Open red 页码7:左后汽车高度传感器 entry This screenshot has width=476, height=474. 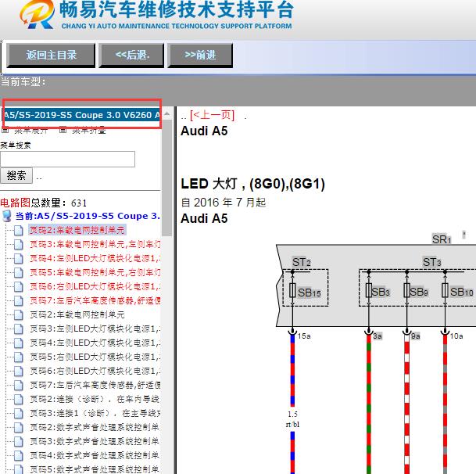tap(95, 300)
